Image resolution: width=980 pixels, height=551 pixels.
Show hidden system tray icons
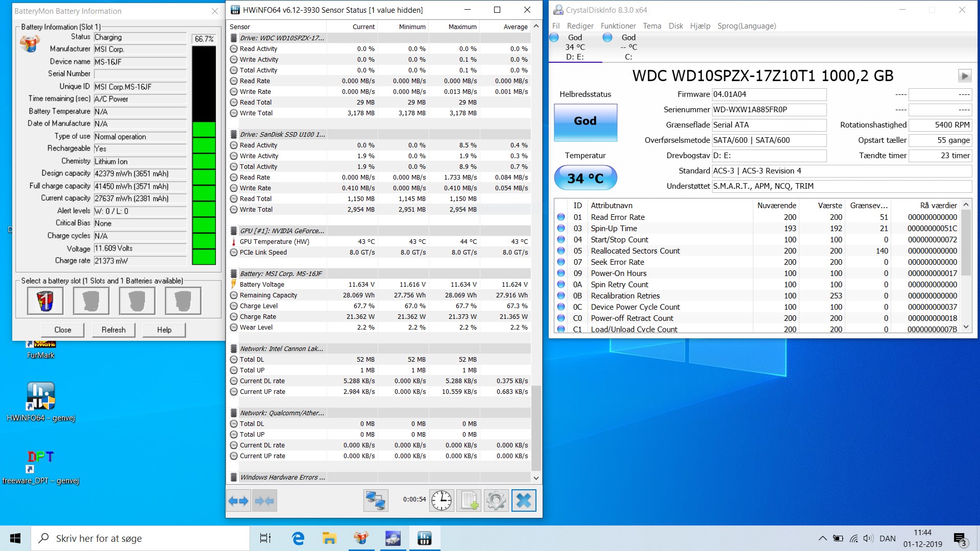tap(822, 538)
